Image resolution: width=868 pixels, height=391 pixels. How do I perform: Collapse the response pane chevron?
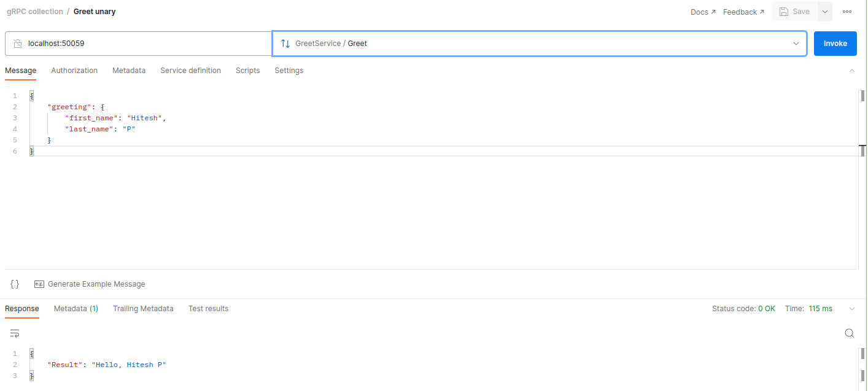tap(852, 309)
